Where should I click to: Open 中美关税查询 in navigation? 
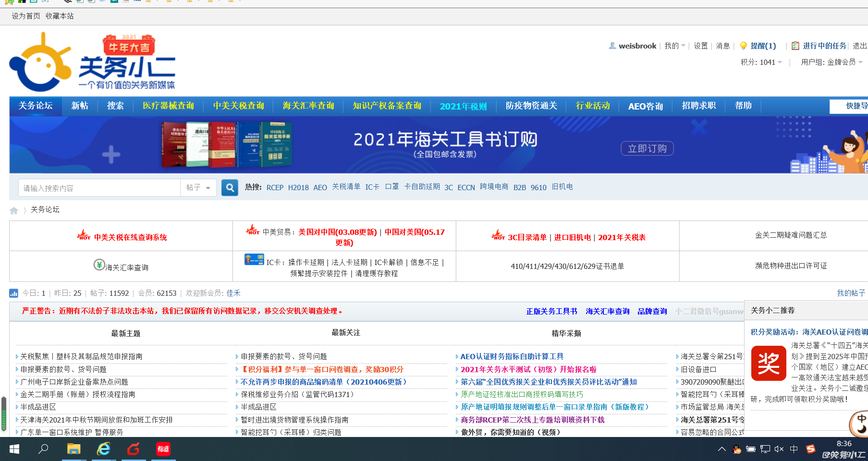239,106
